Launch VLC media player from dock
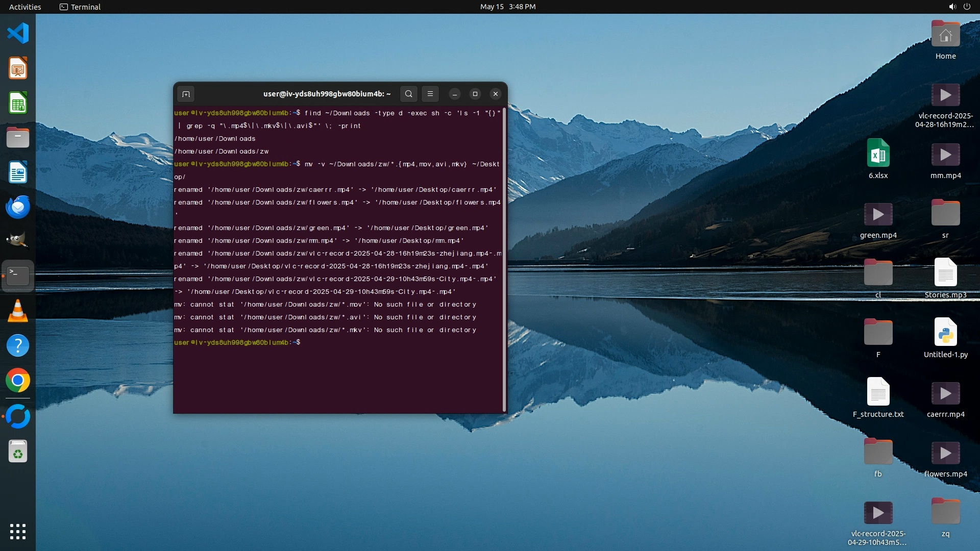980x551 pixels. tap(18, 311)
